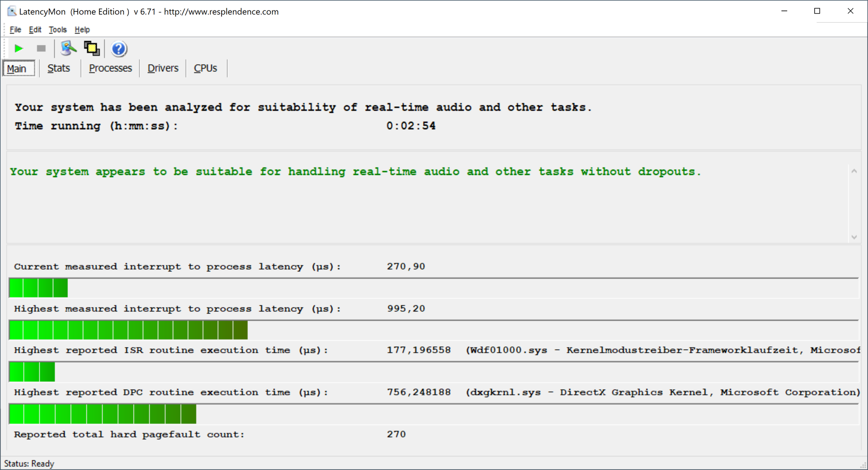Open the Help menu
Screen dimensions: 868x470
coord(82,30)
